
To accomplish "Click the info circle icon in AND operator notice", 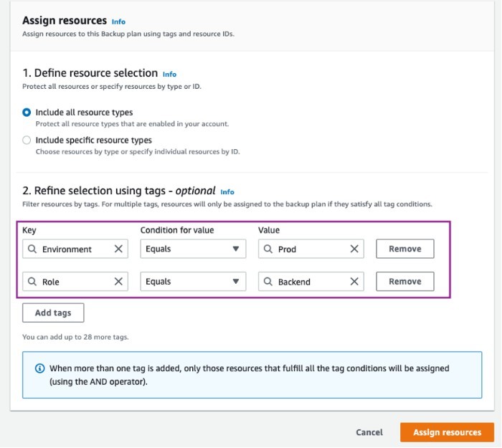I will pos(39,368).
